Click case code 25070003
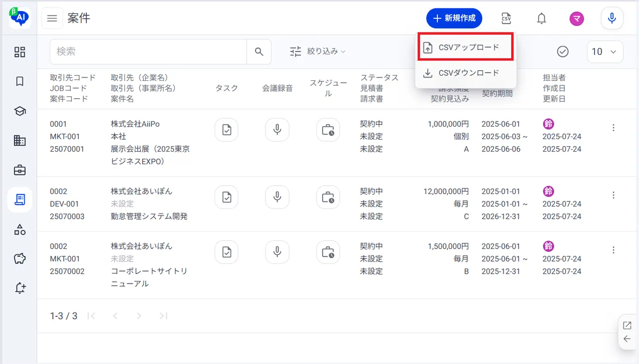The width and height of the screenshot is (639, 364). (67, 216)
